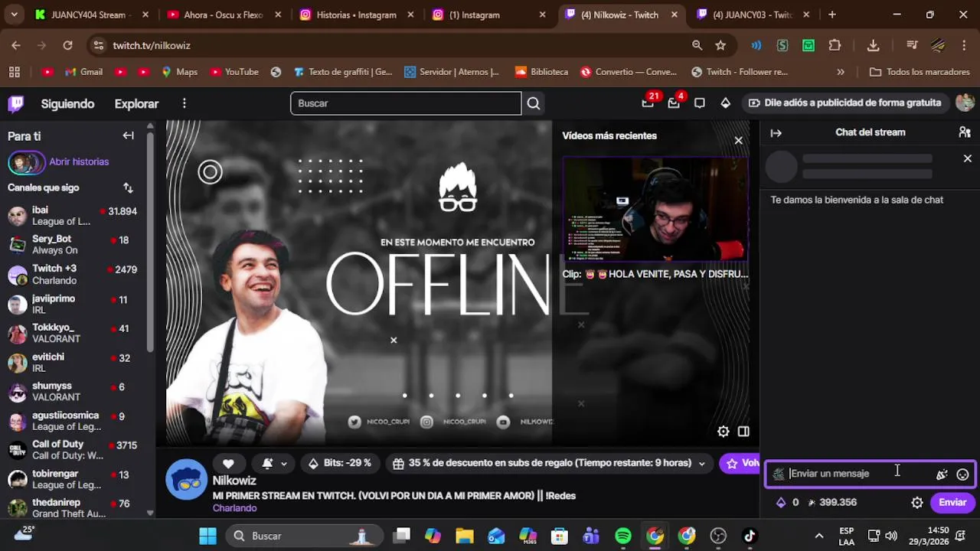The width and height of the screenshot is (980, 551).
Task: Open Todos los marcadores folder
Action: tap(920, 72)
